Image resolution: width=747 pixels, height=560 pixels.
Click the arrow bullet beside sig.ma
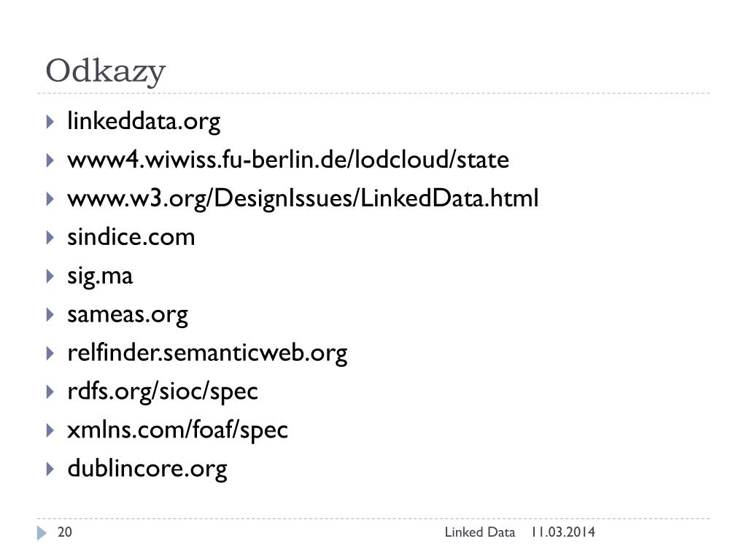point(50,276)
